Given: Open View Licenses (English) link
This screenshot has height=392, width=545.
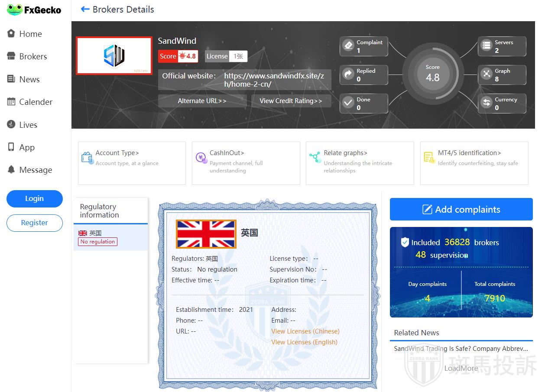Looking at the screenshot, I should coord(304,342).
